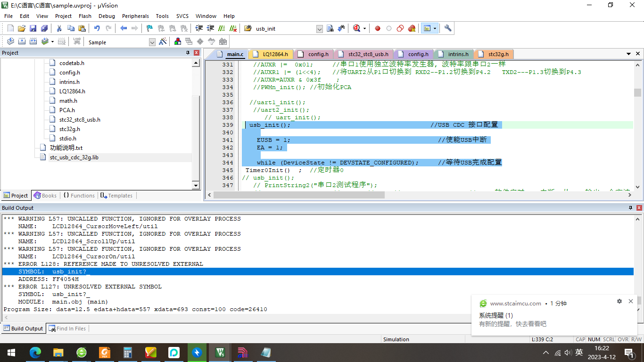Image resolution: width=644 pixels, height=362 pixels.
Task: Start the debug session icon
Action: point(356,28)
